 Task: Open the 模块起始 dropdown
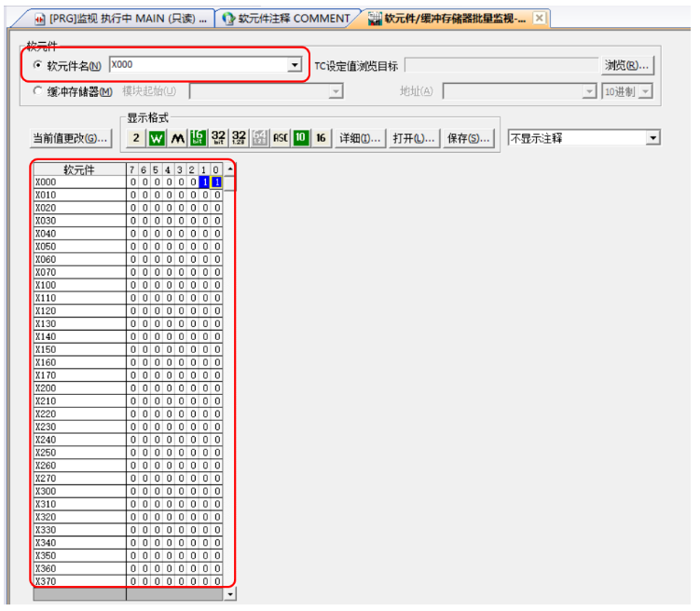[336, 91]
